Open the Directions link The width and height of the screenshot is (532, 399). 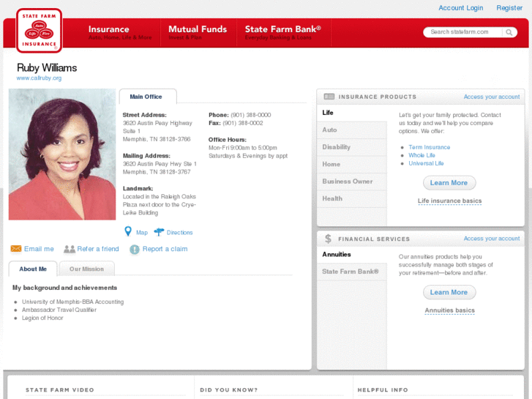coord(179,233)
